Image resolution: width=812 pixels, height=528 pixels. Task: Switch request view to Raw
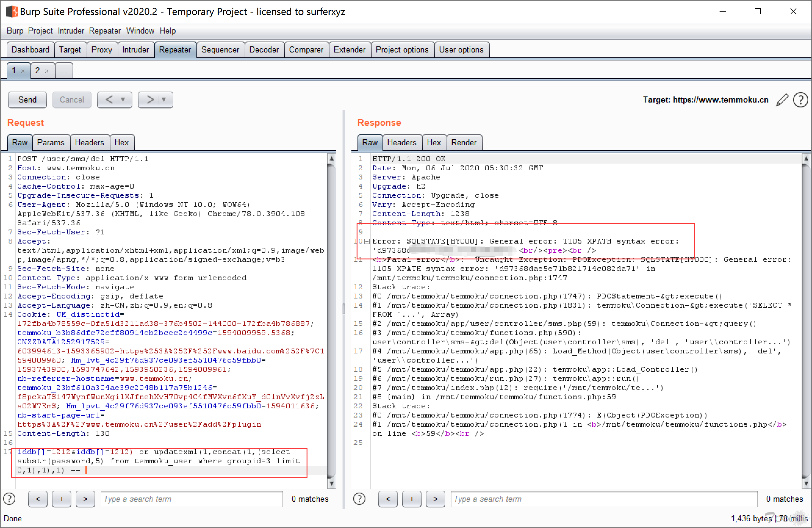tap(20, 143)
